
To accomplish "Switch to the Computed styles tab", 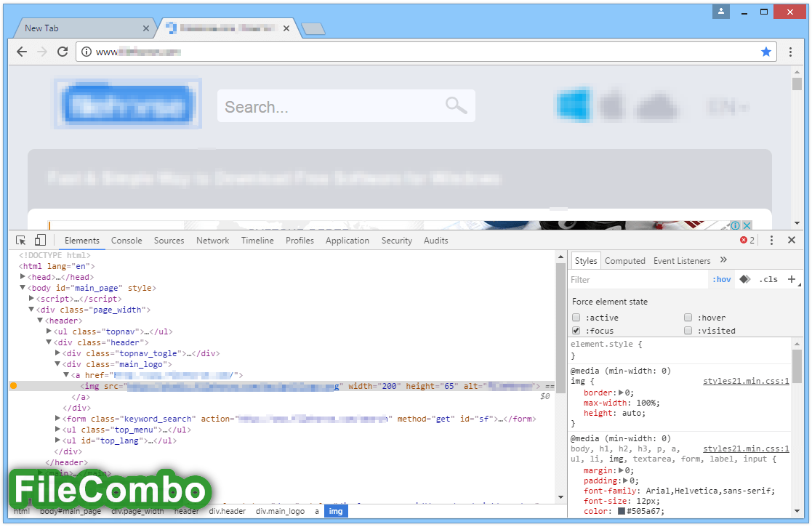I will tap(624, 261).
